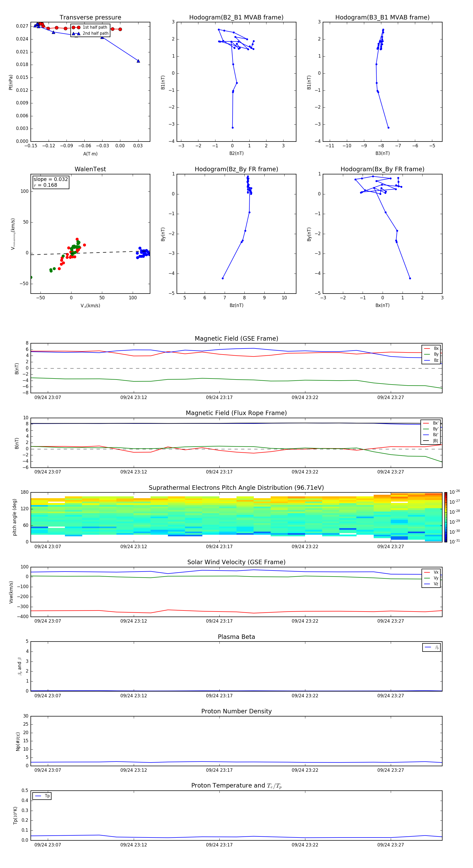Select the 'Hodogram(B3_B1 MVAB frame)' title

[x=382, y=18]
